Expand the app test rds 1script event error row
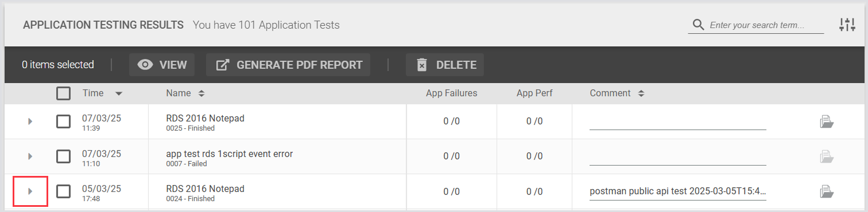Image resolution: width=868 pixels, height=212 pixels. [30, 156]
